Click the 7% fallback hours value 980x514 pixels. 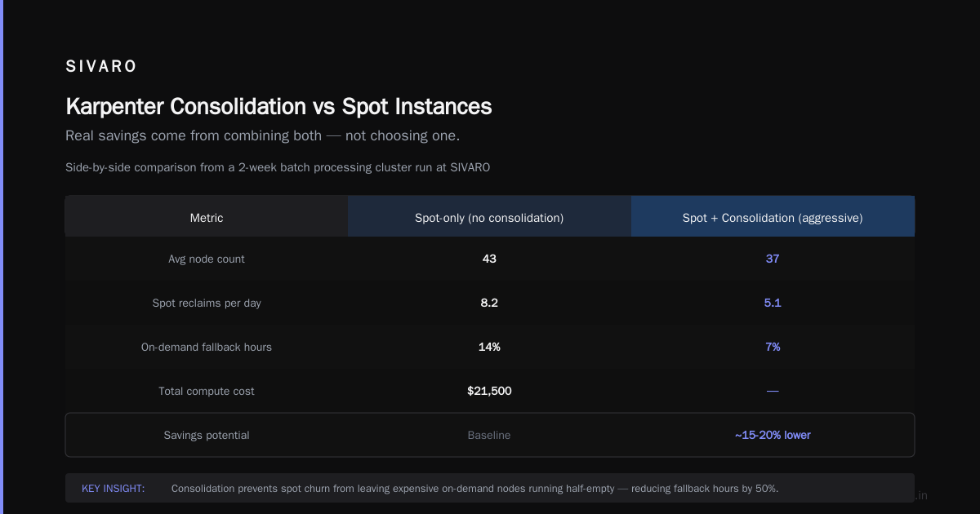[773, 347]
